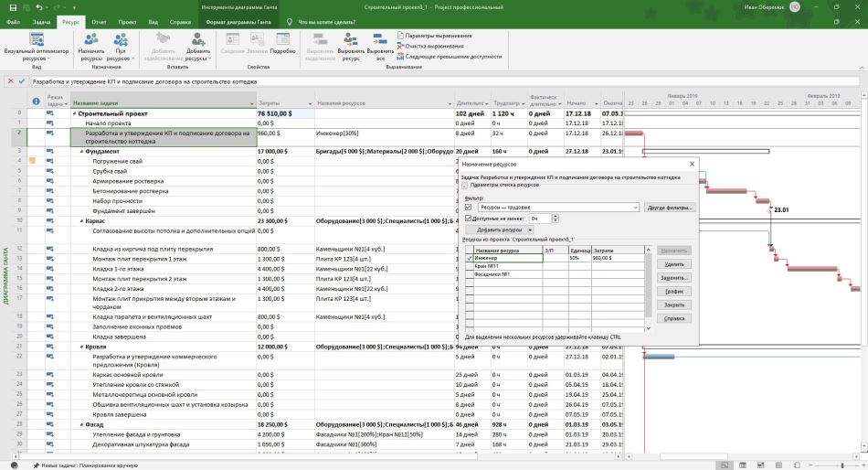Click the 50% units cell for Инженер
This screenshot has width=868, height=470.
[580, 258]
